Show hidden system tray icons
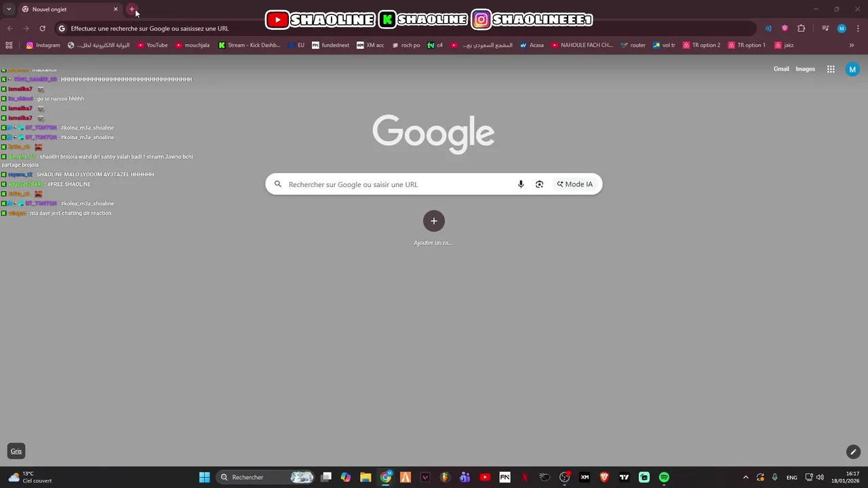The height and width of the screenshot is (488, 868). 746,477
